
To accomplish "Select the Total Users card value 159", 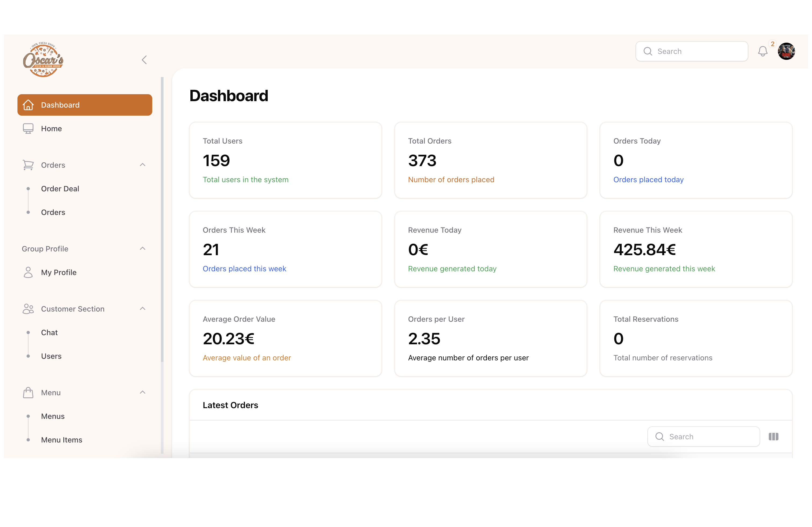I will [216, 160].
